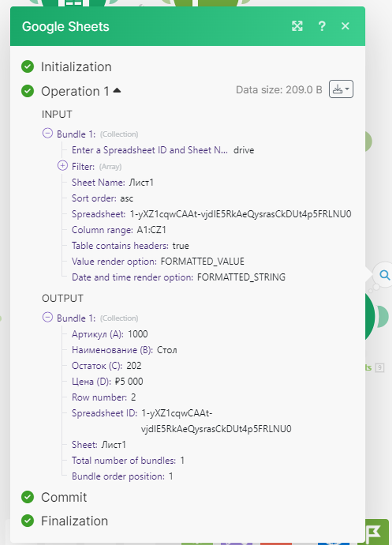Click the Цена (D) value ₽5 000
Image resolution: width=392 pixels, height=545 pixels.
[129, 381]
